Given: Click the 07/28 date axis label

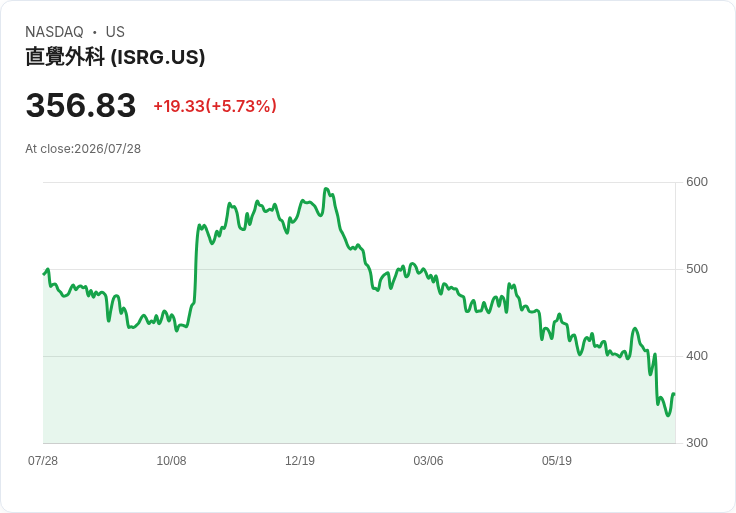Looking at the screenshot, I should 43,460.
